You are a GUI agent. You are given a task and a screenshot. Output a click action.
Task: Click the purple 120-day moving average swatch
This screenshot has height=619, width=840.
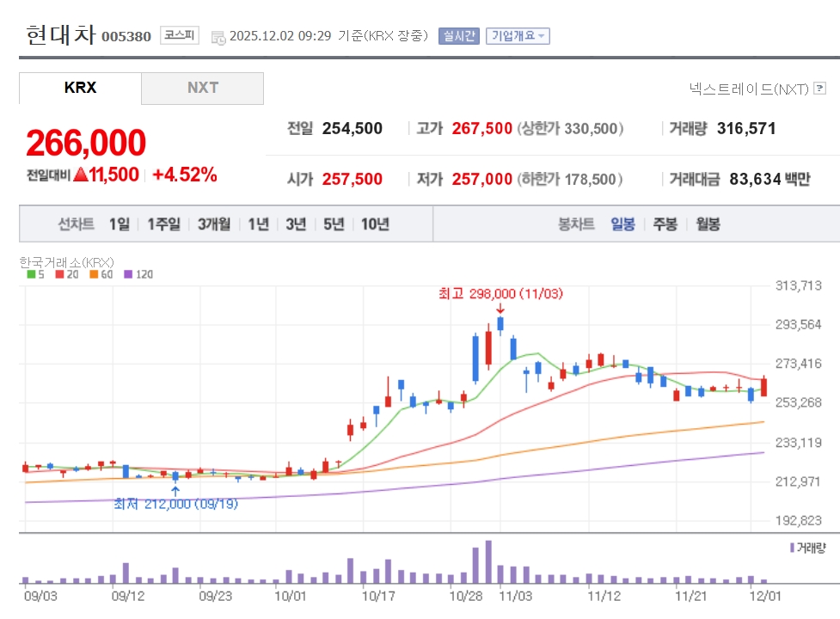(x=129, y=275)
